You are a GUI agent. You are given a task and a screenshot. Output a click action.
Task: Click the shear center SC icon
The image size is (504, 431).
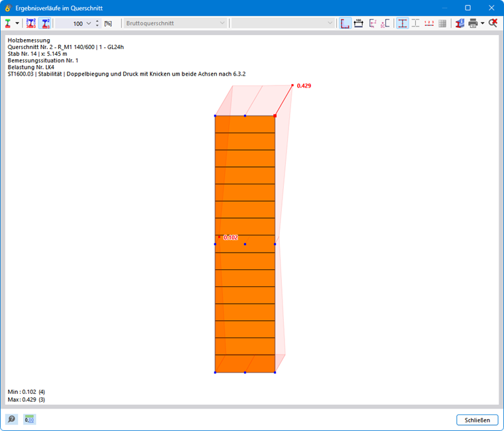(385, 23)
